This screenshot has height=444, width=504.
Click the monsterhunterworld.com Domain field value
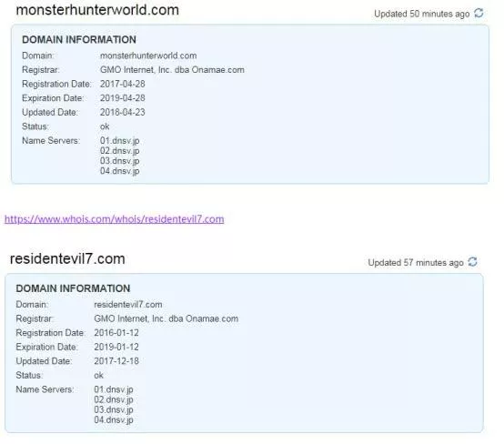(x=148, y=55)
